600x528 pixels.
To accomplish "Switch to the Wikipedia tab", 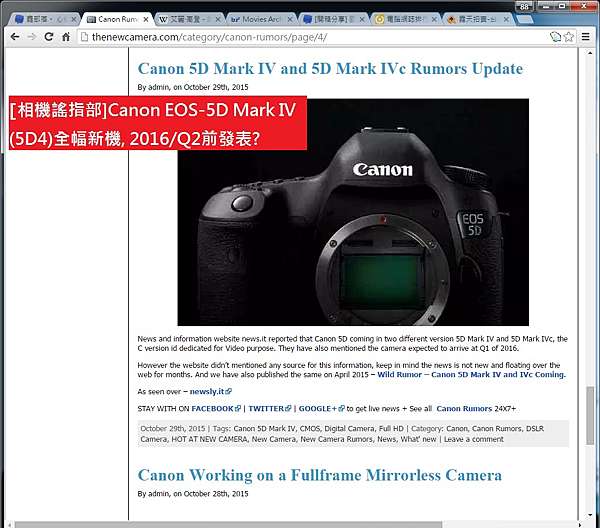I will coord(189,19).
